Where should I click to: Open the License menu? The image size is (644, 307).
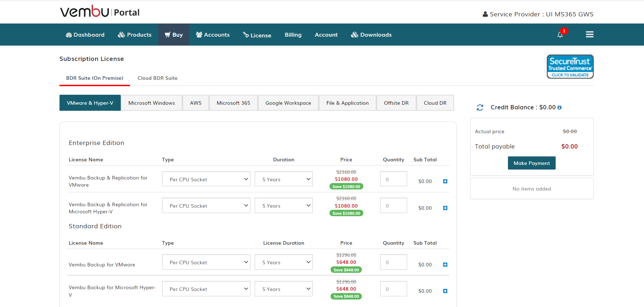pyautogui.click(x=257, y=35)
